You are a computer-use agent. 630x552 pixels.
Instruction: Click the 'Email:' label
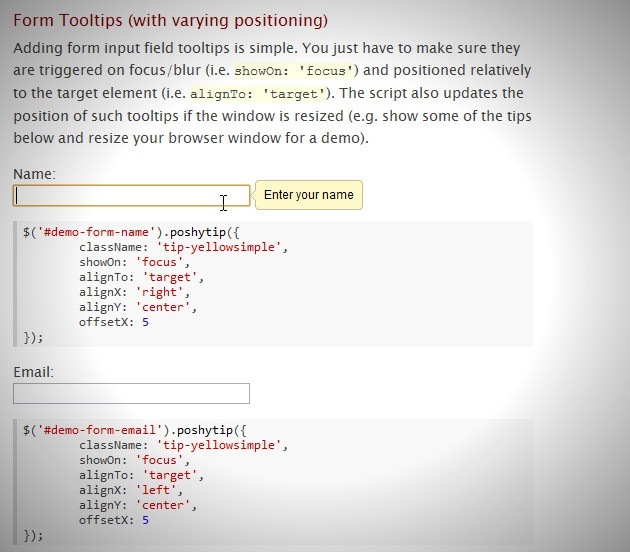tap(33, 372)
